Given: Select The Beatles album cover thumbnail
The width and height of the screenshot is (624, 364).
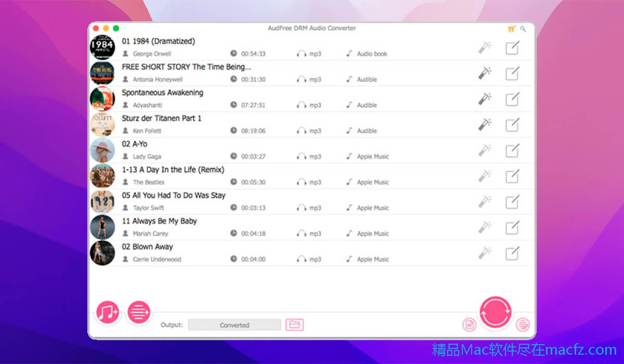Looking at the screenshot, I should point(102,176).
